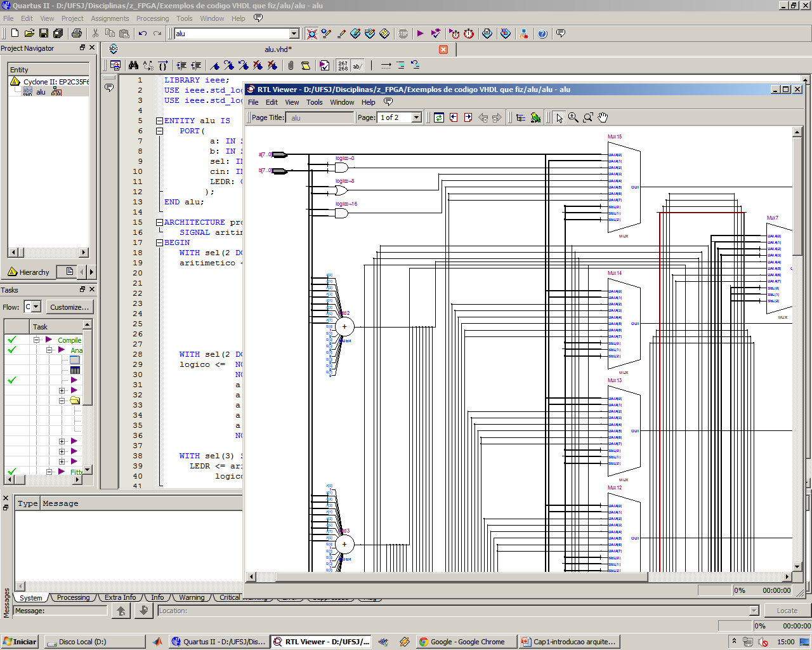Click the previous page icon in RTL Viewer
The width and height of the screenshot is (812, 650).
click(x=454, y=117)
